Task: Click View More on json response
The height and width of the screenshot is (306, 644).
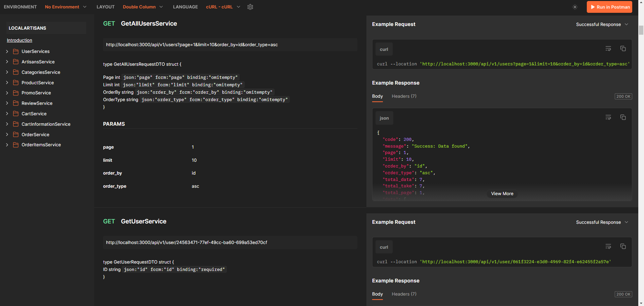Action: [502, 194]
